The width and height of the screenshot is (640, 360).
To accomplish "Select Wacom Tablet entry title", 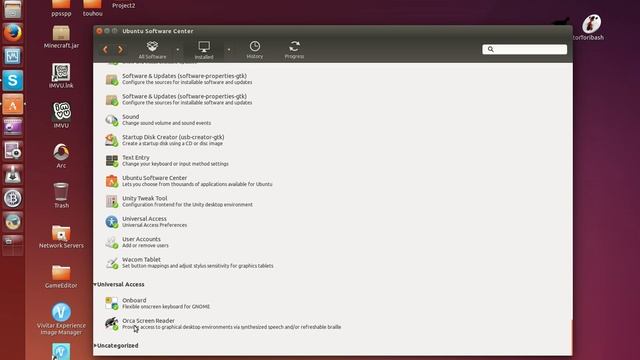I will [141, 260].
